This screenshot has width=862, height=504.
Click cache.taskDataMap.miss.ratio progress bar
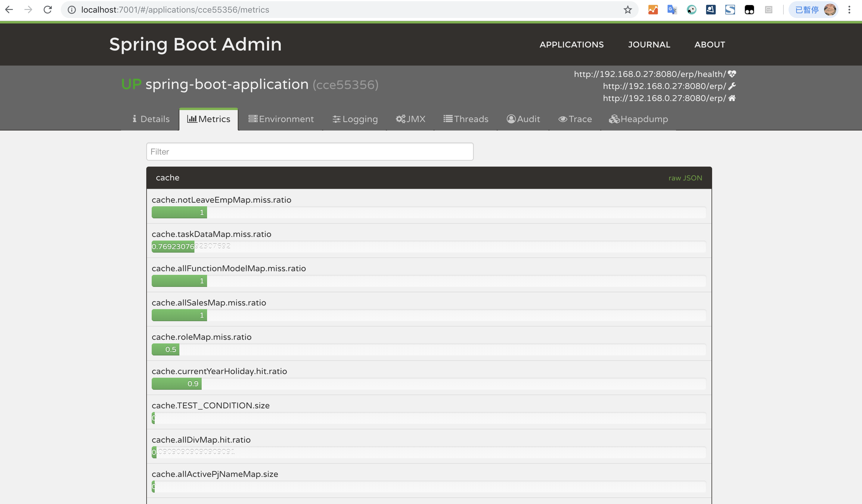pos(429,246)
